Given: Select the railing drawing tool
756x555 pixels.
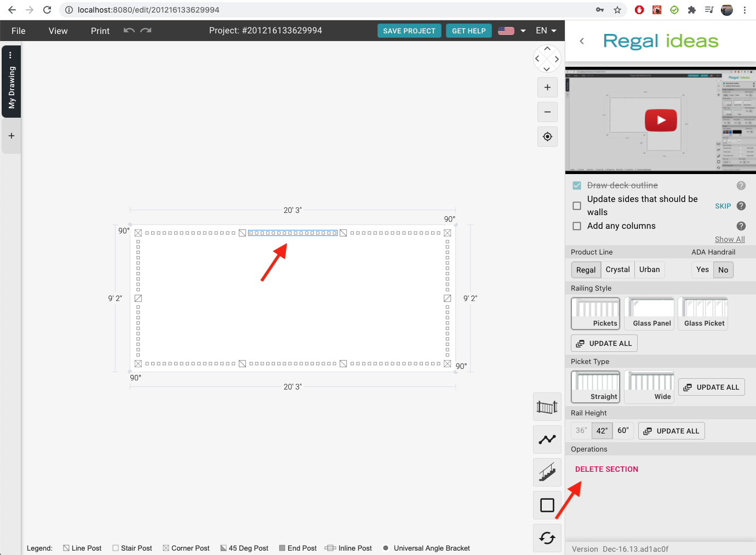Looking at the screenshot, I should click(547, 407).
